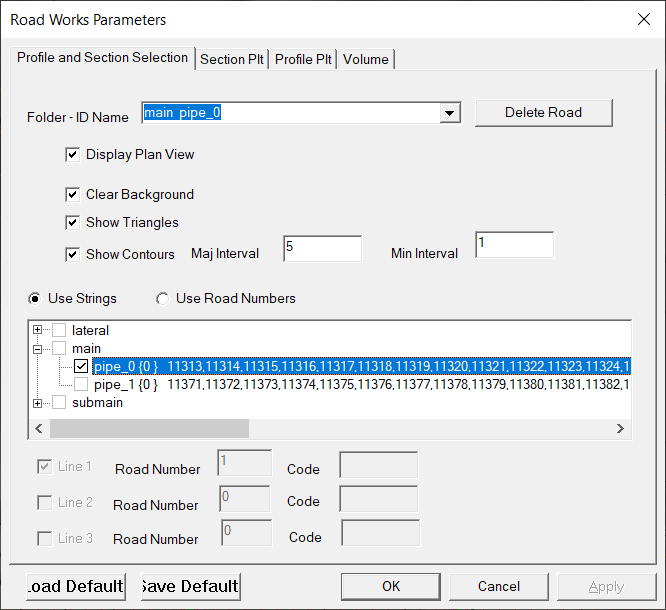Image resolution: width=666 pixels, height=610 pixels.
Task: Open the Profile Plt tab
Action: (x=303, y=59)
